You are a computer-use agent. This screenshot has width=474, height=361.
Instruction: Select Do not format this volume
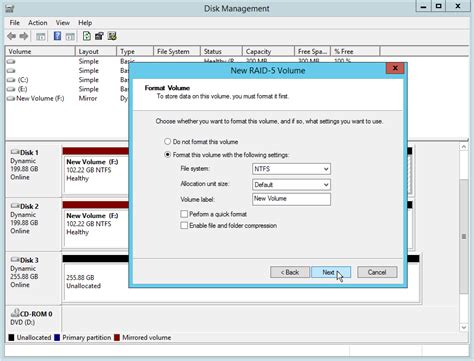(x=167, y=142)
